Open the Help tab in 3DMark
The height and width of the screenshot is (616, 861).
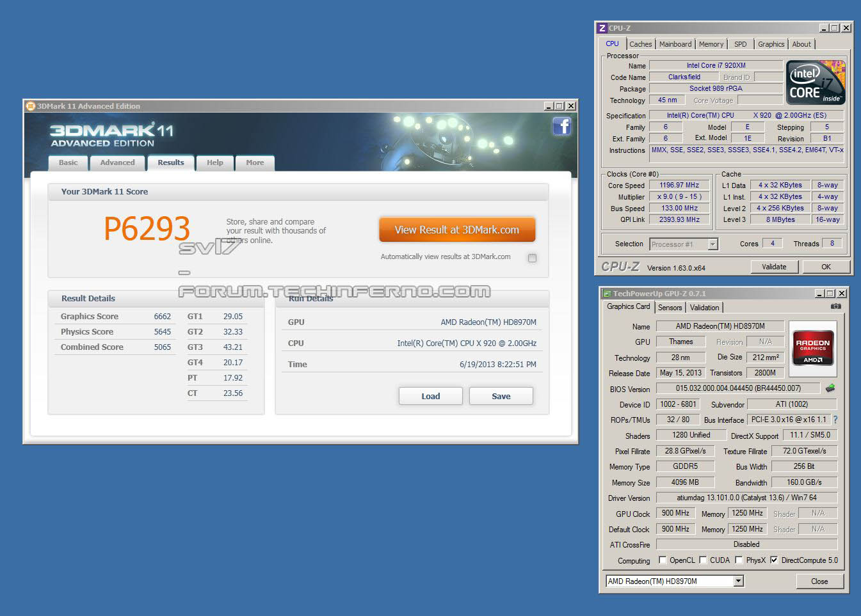tap(215, 162)
